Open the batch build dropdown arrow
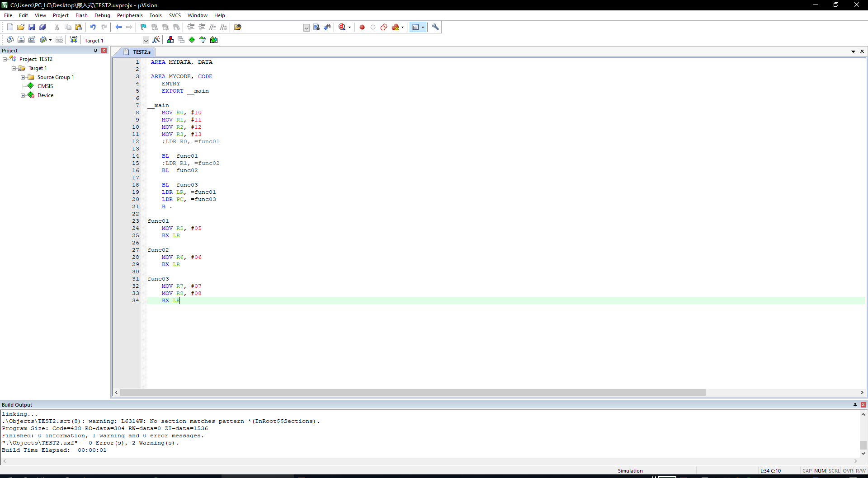The image size is (868, 478). click(50, 40)
